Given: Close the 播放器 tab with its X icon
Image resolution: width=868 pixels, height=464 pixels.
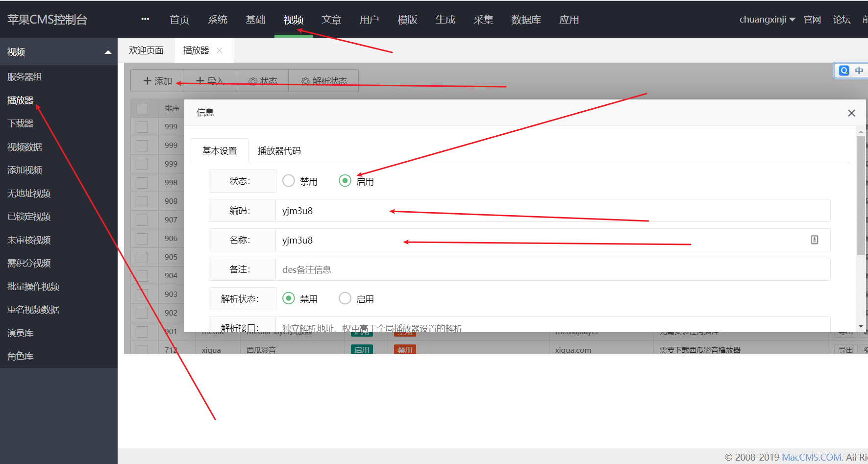Looking at the screenshot, I should click(x=220, y=50).
